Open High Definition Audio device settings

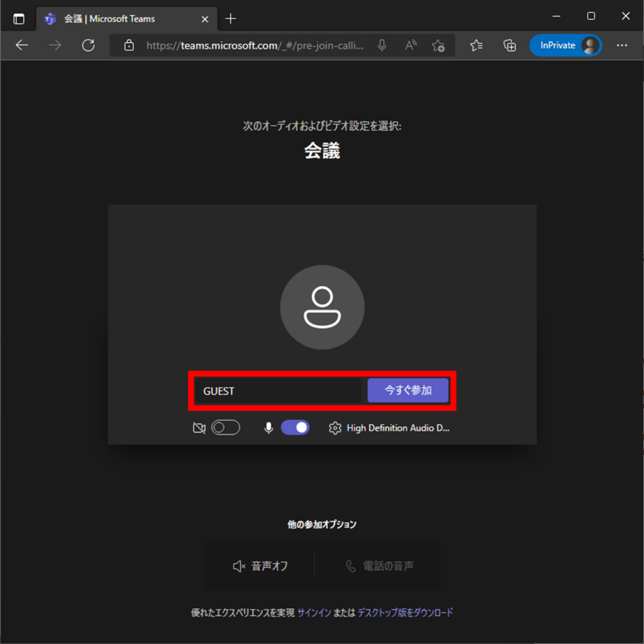coord(397,428)
